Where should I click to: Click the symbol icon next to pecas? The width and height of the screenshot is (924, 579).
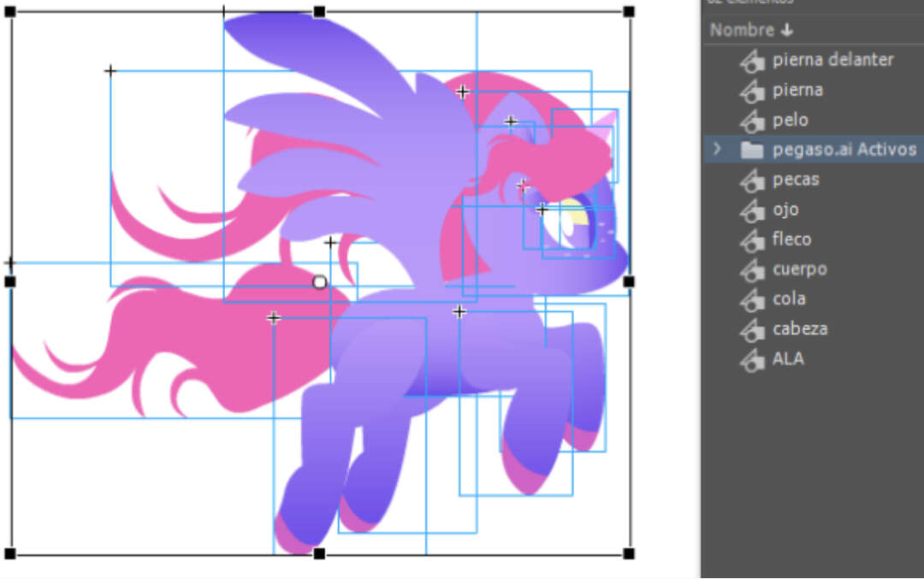(x=752, y=180)
